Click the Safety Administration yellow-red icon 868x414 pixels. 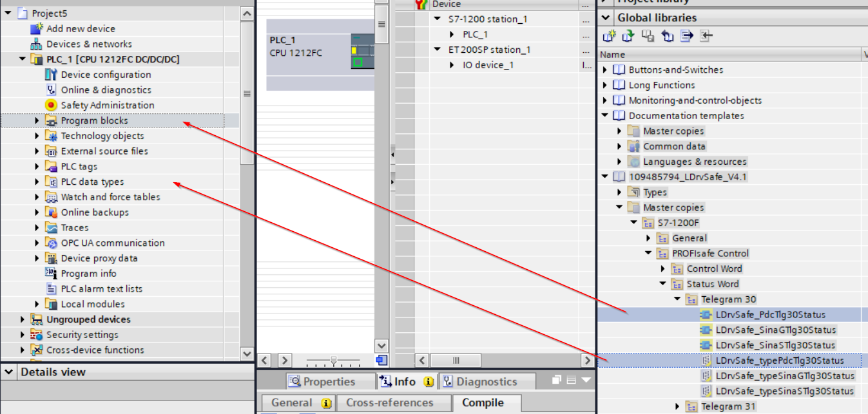coord(51,105)
